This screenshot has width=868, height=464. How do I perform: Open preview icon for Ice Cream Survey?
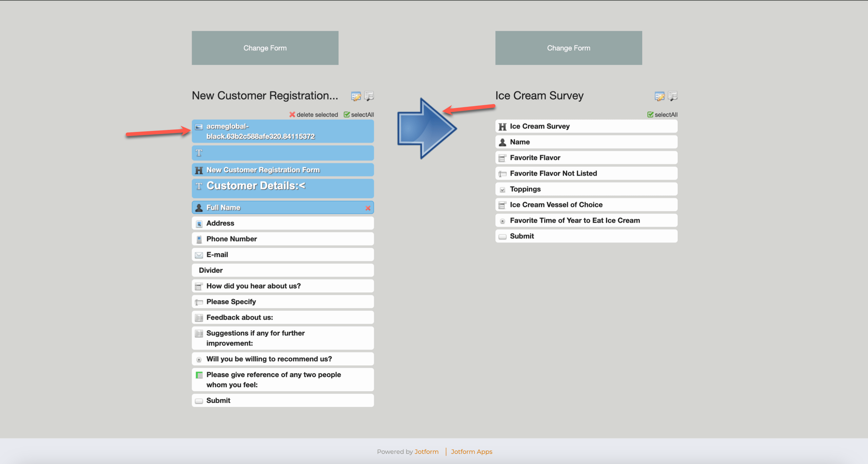[x=672, y=96]
